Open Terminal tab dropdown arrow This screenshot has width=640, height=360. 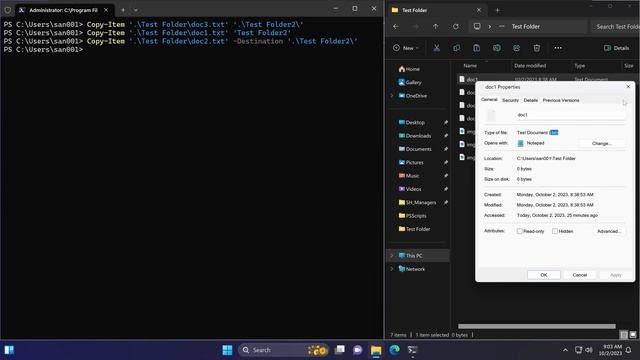[x=136, y=10]
